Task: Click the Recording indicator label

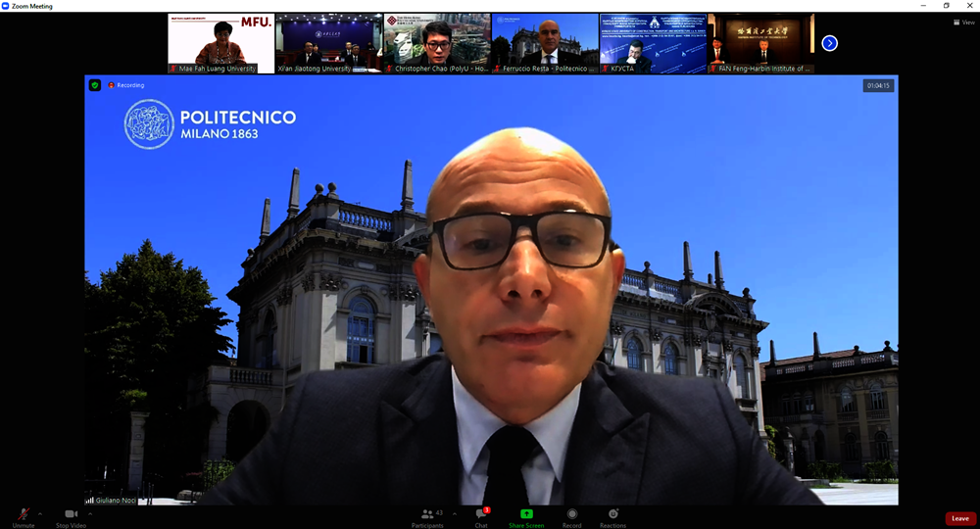Action: coord(126,85)
